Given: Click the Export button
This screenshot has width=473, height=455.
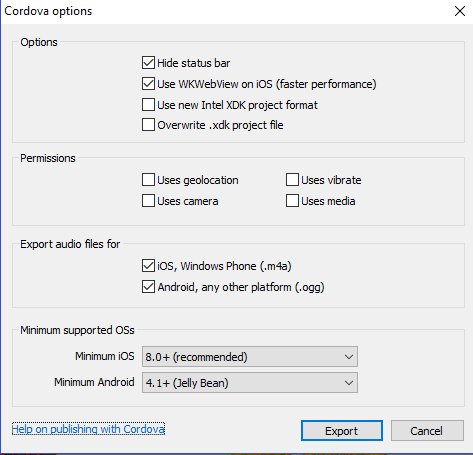Looking at the screenshot, I should point(342,431).
